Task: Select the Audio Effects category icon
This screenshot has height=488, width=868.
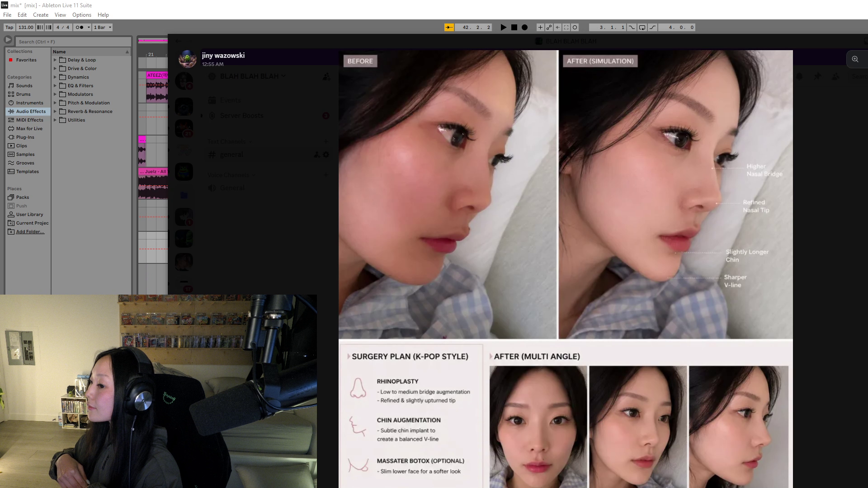Action: [11, 112]
